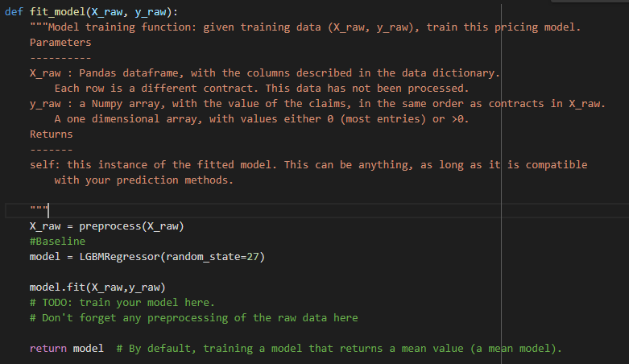
Task: Place cursor after closing docstring quotes
Action: point(48,211)
